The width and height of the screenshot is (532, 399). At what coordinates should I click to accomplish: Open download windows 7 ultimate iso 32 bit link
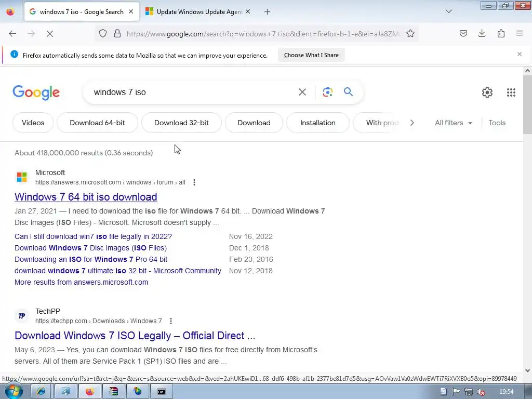pyautogui.click(x=118, y=271)
